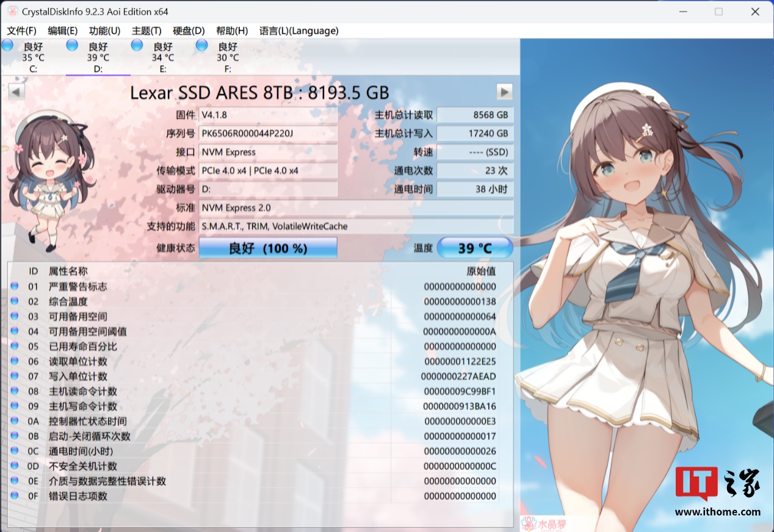Select drive E: health status orb
Screen dimensions: 774x532
137,45
